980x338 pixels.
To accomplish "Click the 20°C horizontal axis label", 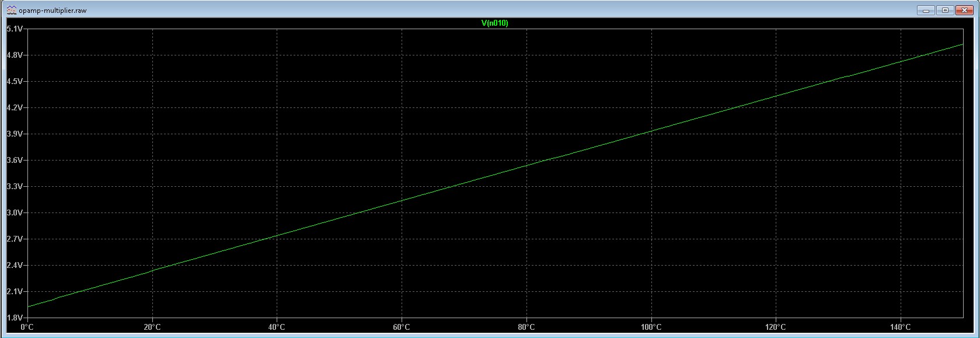I will 152,327.
